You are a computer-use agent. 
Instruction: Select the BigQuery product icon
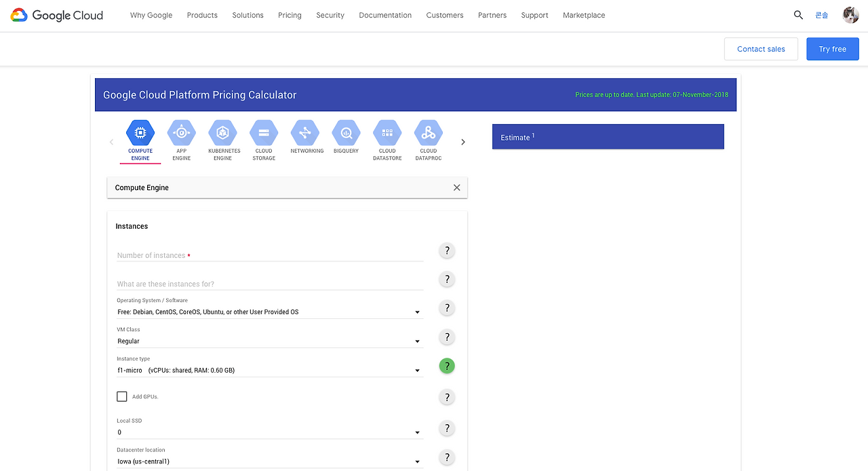pos(347,133)
